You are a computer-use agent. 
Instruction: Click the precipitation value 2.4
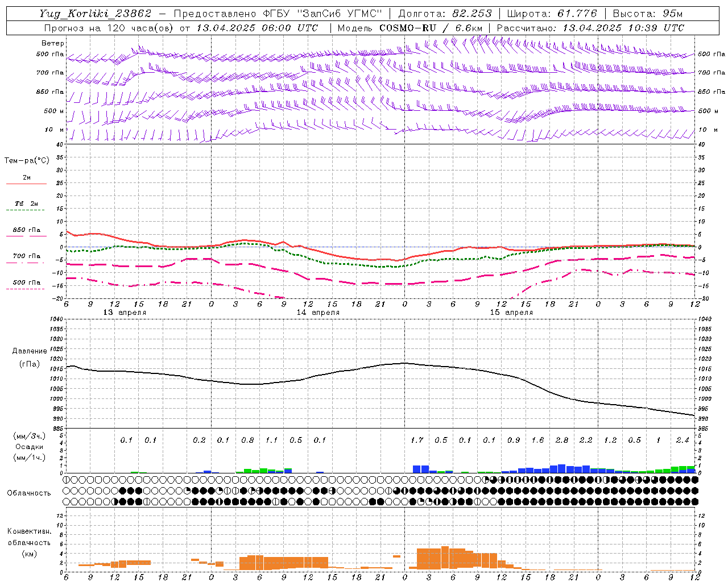(x=682, y=440)
